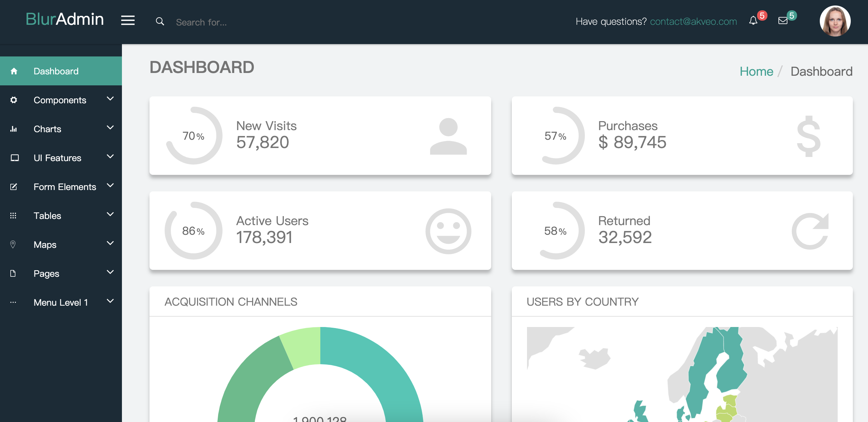This screenshot has height=422, width=868.
Task: Expand the Menu Level 1 chevron
Action: (x=110, y=302)
